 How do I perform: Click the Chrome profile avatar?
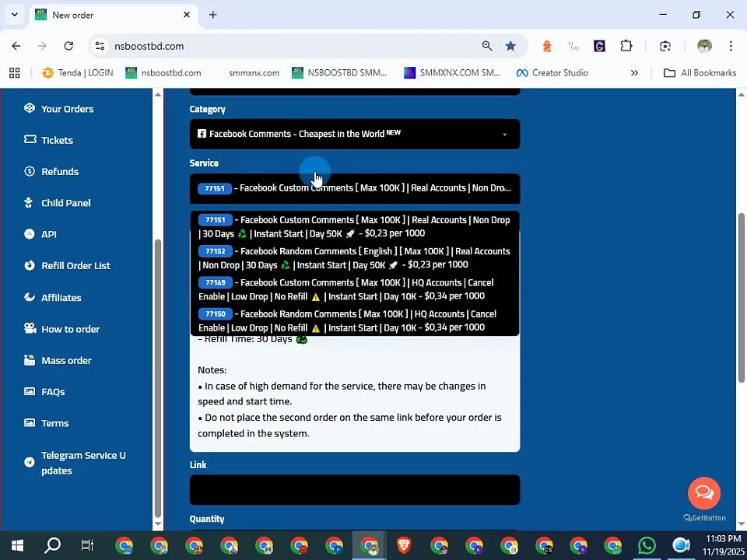tap(705, 46)
